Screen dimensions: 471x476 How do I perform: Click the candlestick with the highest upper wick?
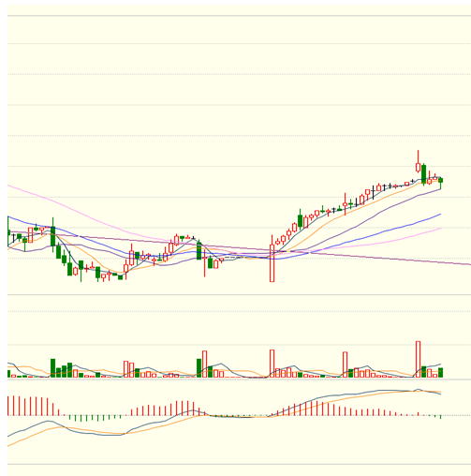(x=418, y=161)
